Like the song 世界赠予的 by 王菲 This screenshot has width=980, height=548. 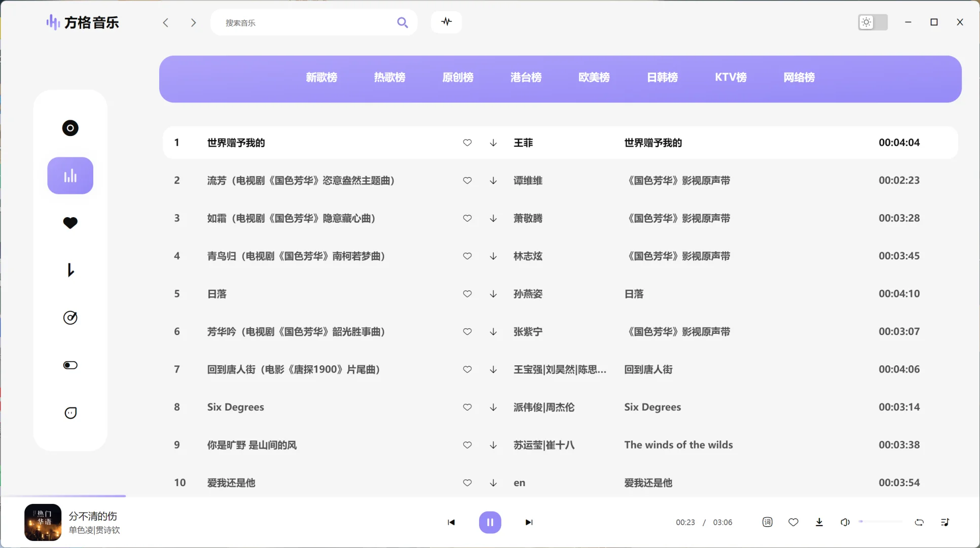coord(467,143)
